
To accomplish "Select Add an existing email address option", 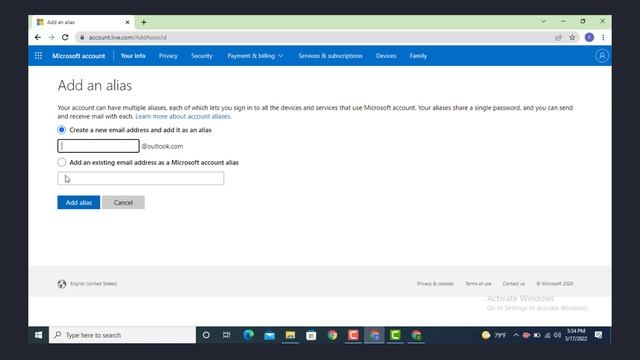I will pyautogui.click(x=62, y=162).
